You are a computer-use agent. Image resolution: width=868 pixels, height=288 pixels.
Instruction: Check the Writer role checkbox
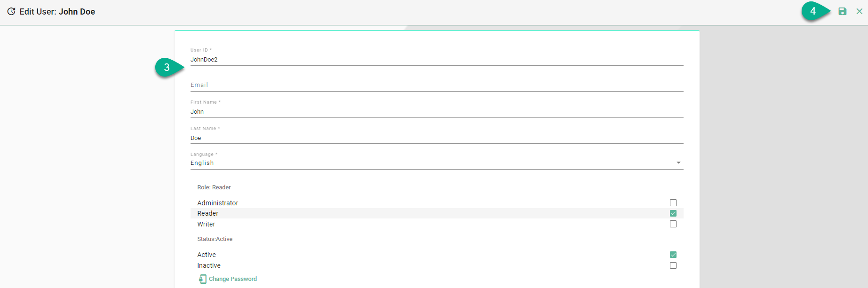tap(673, 224)
